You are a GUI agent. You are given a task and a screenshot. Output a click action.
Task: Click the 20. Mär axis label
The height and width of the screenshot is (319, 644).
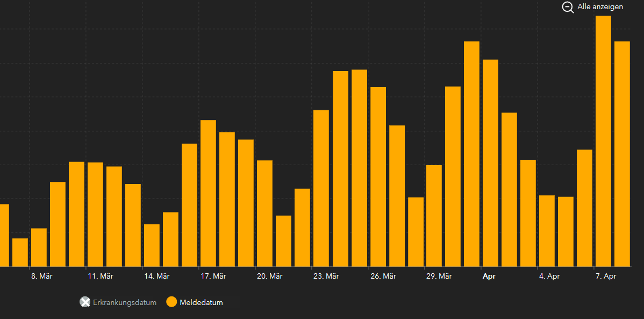point(270,277)
